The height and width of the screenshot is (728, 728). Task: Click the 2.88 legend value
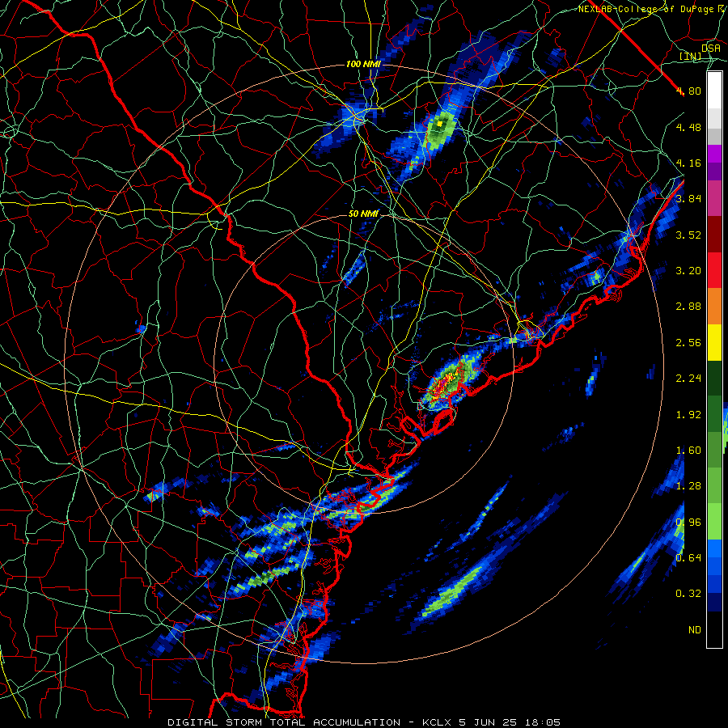(x=688, y=307)
